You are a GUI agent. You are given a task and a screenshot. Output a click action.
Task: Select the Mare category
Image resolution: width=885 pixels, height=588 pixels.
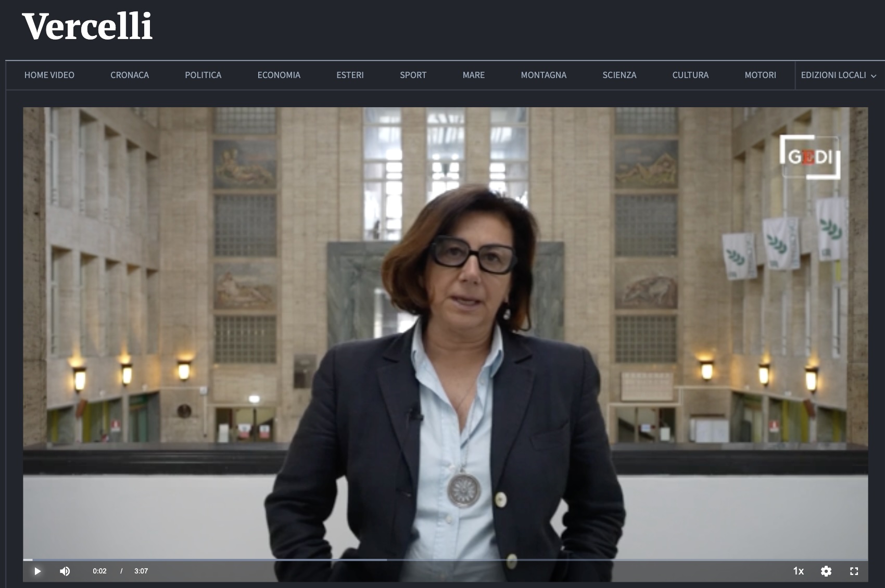coord(473,75)
